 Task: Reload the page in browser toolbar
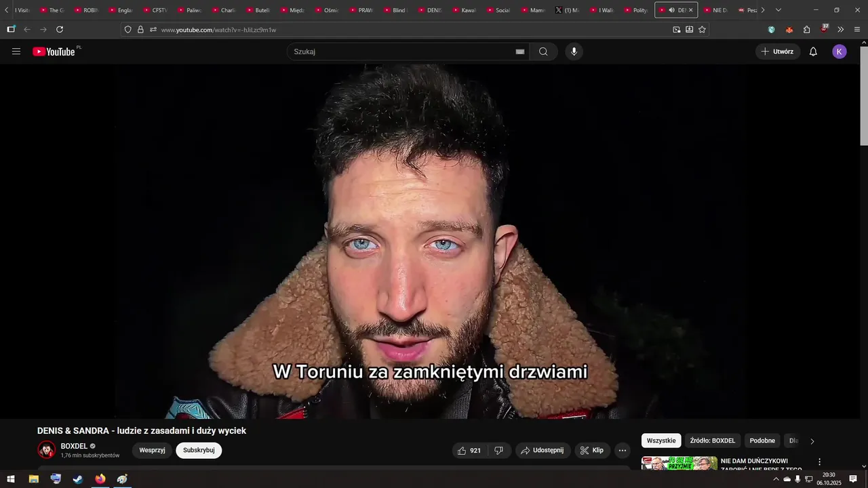pyautogui.click(x=60, y=29)
